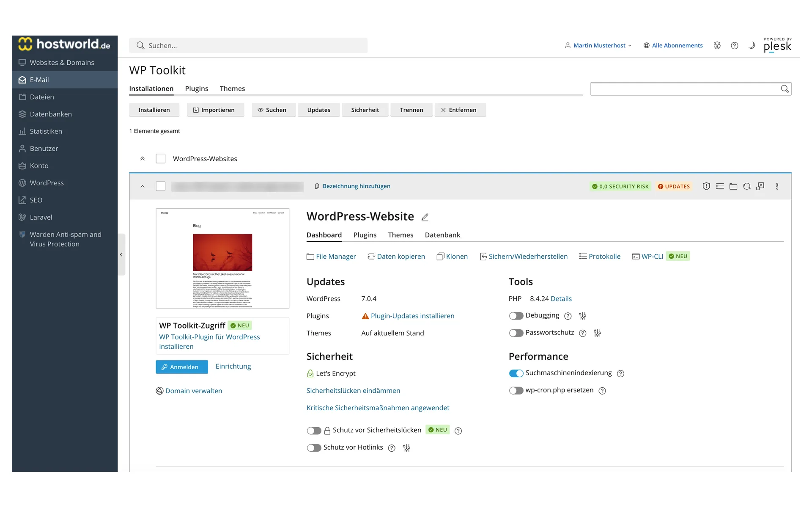This screenshot has height=508, width=812.
Task: Show help for Suchmaschinenindexierung
Action: tap(620, 373)
